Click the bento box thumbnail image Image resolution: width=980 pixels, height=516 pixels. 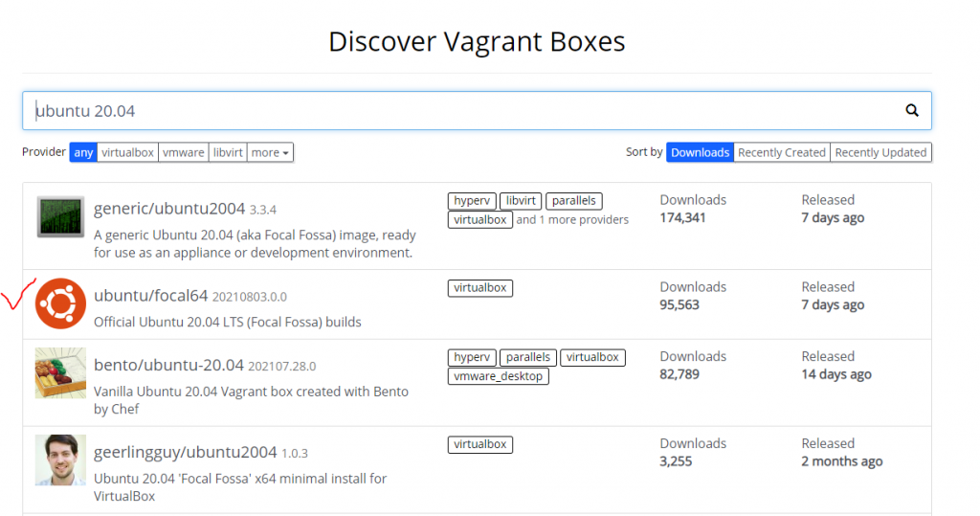pyautogui.click(x=60, y=373)
